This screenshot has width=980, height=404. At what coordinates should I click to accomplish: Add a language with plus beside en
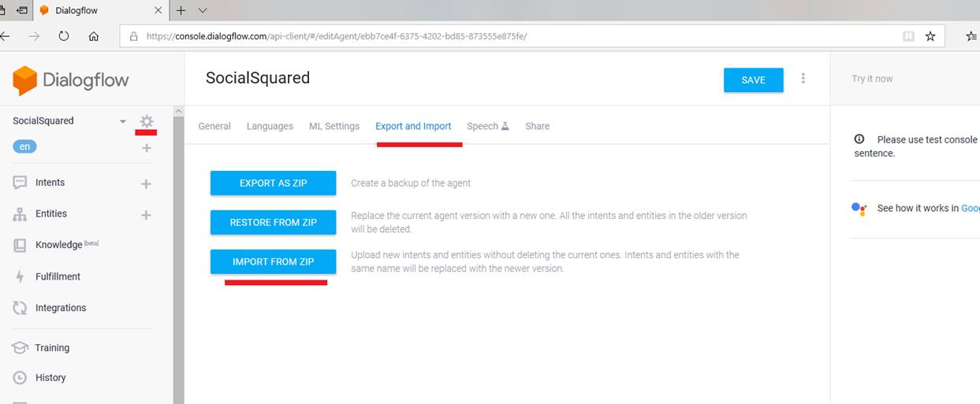[146, 147]
